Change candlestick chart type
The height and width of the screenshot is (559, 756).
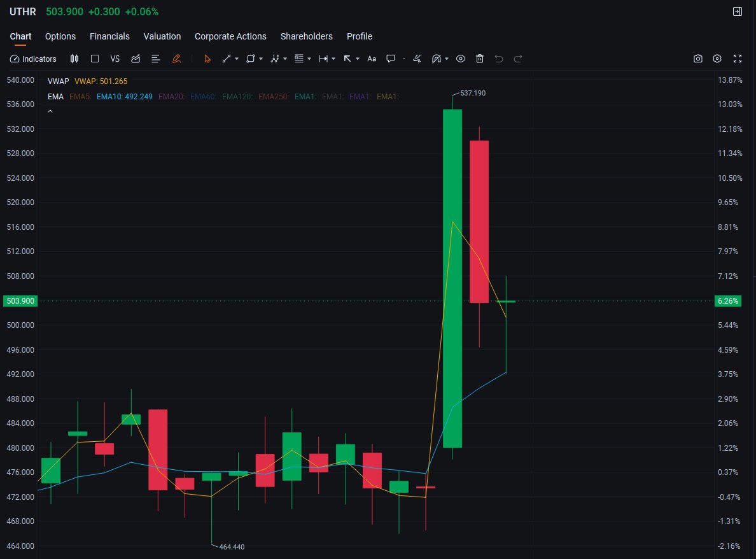[x=74, y=59]
